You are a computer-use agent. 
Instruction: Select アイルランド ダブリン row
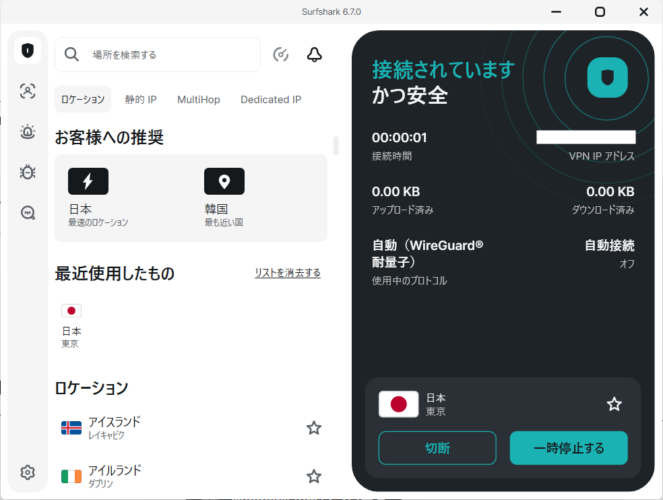coord(191,476)
